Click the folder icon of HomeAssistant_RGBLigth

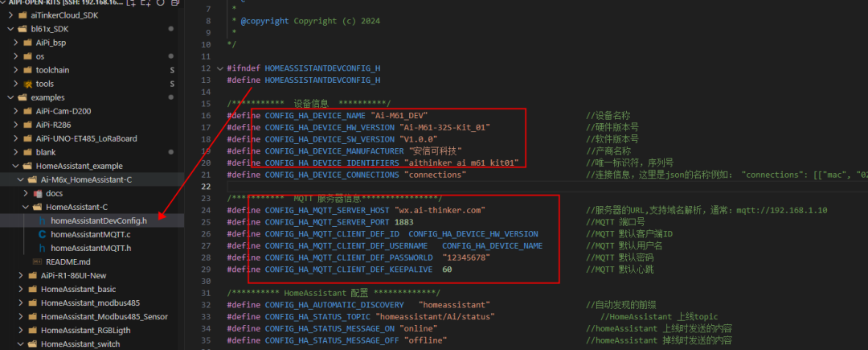coord(33,330)
